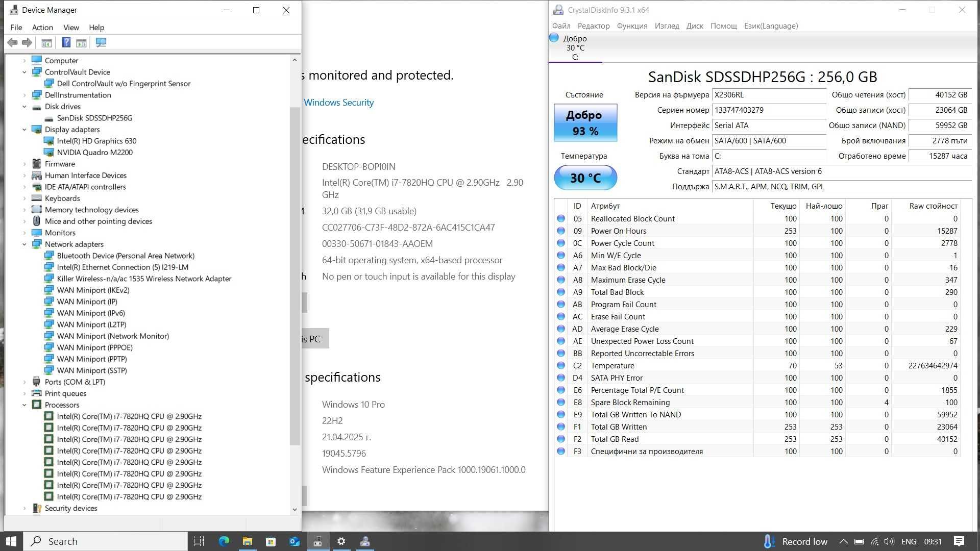Click the scroll down arrow in Device Manager
This screenshot has height=551, width=980.
coord(295,509)
